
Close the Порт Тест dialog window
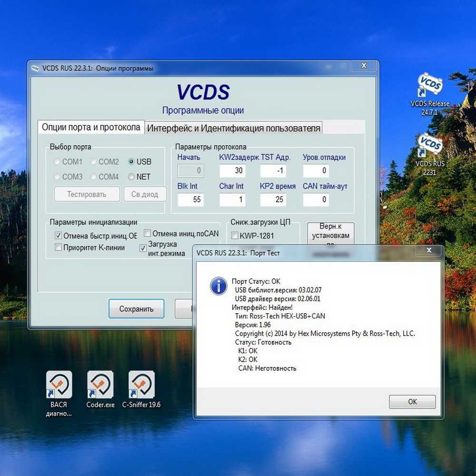click(429, 250)
